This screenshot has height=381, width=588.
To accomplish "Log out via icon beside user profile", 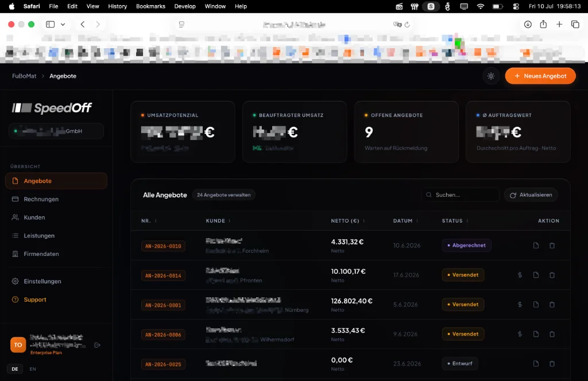I will [x=98, y=345].
